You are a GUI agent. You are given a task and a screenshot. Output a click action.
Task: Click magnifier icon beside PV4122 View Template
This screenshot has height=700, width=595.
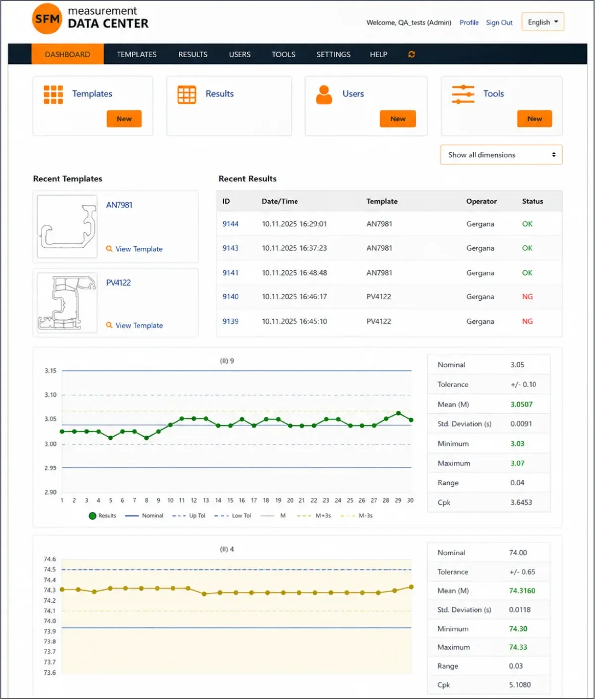tap(109, 325)
